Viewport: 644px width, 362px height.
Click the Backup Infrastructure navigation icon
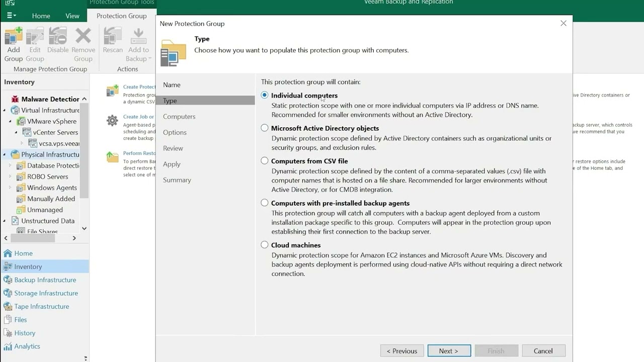(8, 280)
